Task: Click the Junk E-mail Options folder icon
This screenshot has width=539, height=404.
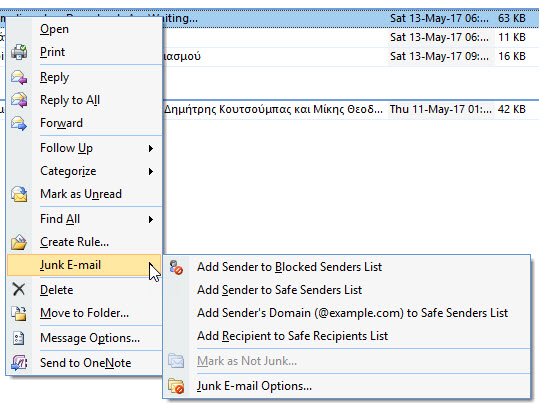Action: pos(176,386)
